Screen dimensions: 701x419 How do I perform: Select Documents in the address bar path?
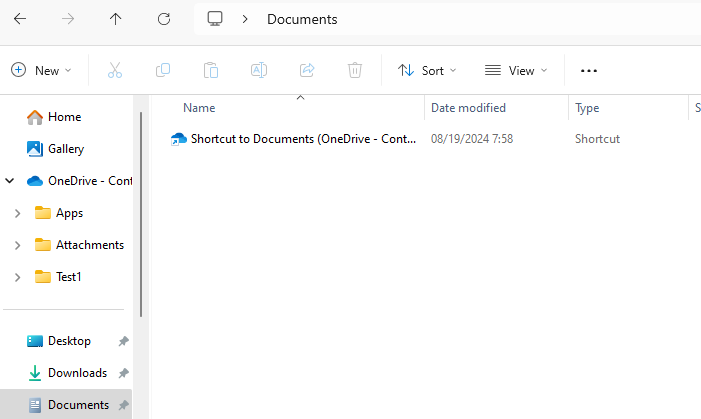click(x=302, y=19)
